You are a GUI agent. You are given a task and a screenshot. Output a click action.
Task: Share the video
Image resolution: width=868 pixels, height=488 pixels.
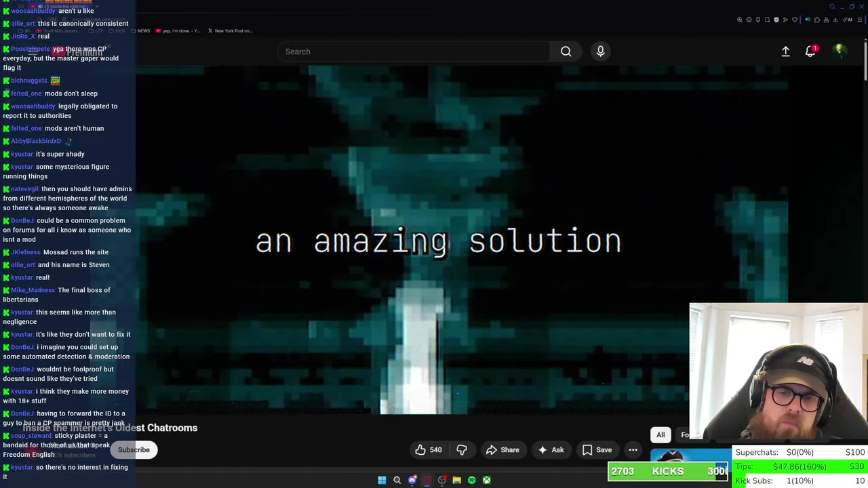point(502,449)
